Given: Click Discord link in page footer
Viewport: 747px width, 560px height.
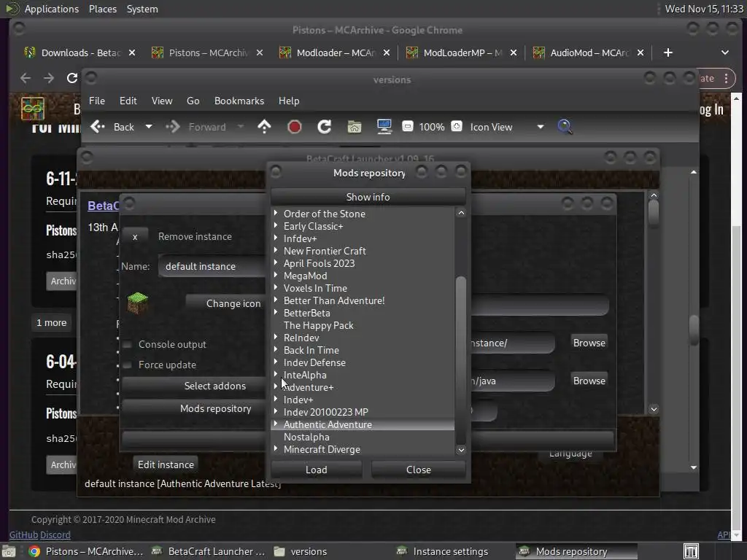Looking at the screenshot, I should (x=55, y=534).
